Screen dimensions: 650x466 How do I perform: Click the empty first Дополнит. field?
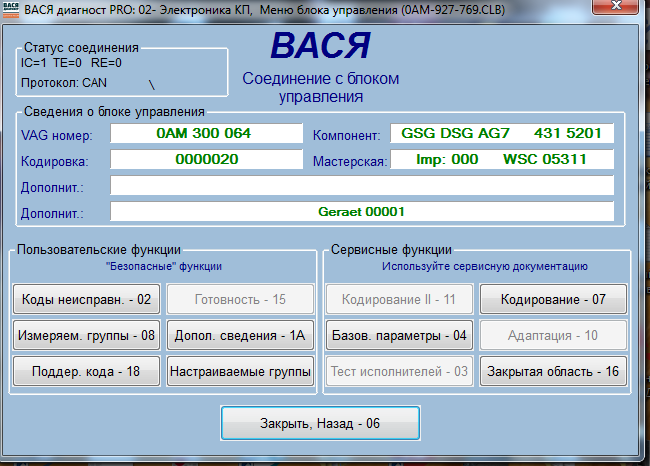pyautogui.click(x=362, y=185)
